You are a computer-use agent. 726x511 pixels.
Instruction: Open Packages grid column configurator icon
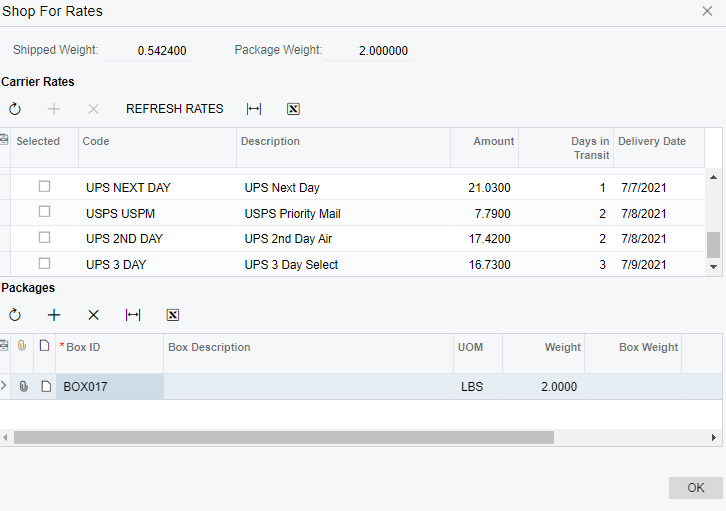click(x=4, y=345)
